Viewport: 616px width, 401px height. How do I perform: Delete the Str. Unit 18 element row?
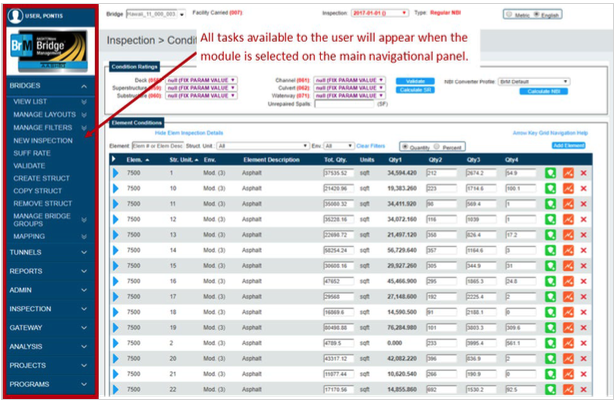pos(584,312)
